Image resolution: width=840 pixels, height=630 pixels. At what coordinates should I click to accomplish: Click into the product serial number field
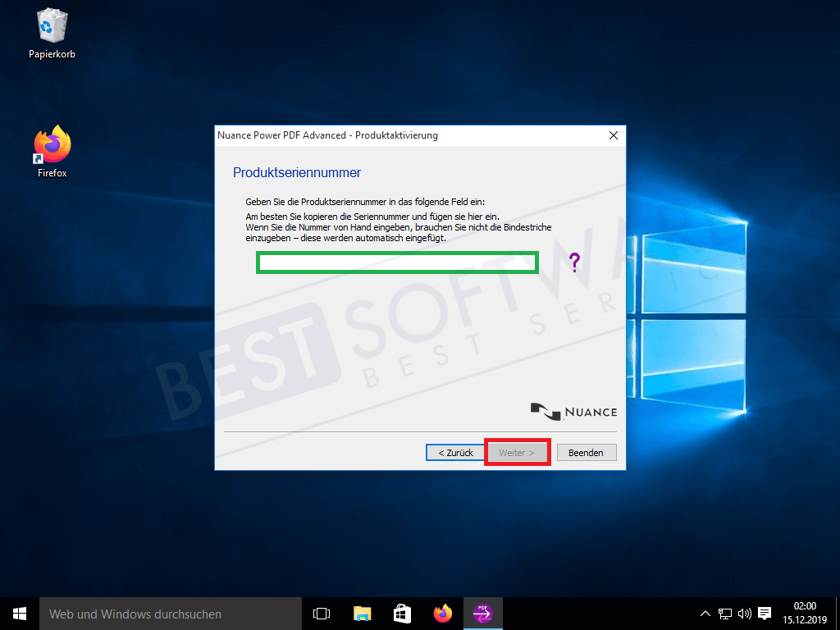tap(398, 262)
